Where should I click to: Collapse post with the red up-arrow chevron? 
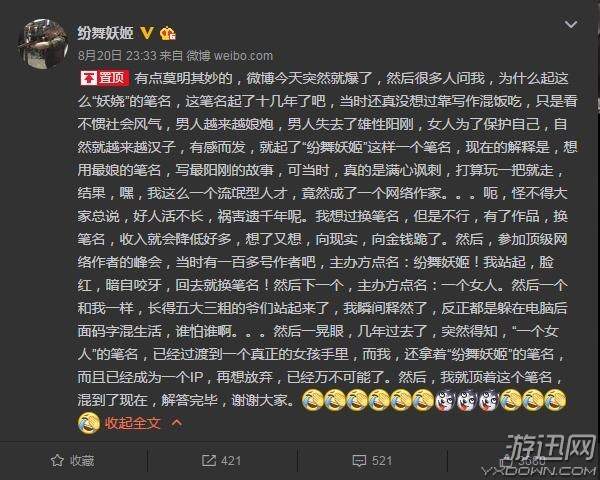(176, 423)
